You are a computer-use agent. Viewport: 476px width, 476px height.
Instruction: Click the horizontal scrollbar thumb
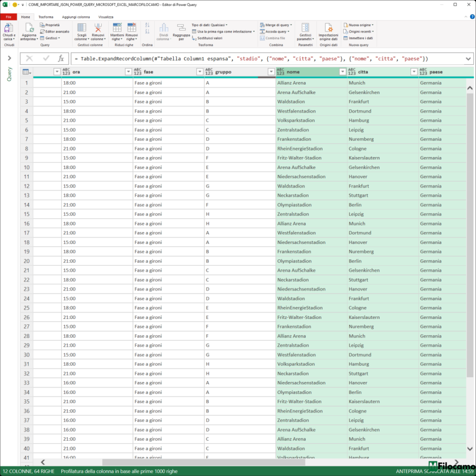tap(204, 462)
